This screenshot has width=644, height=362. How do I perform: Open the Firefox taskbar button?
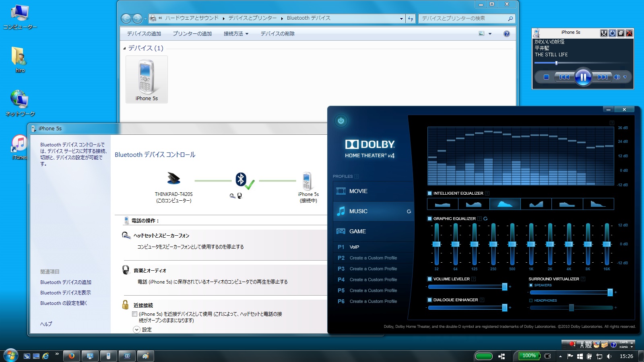click(72, 356)
